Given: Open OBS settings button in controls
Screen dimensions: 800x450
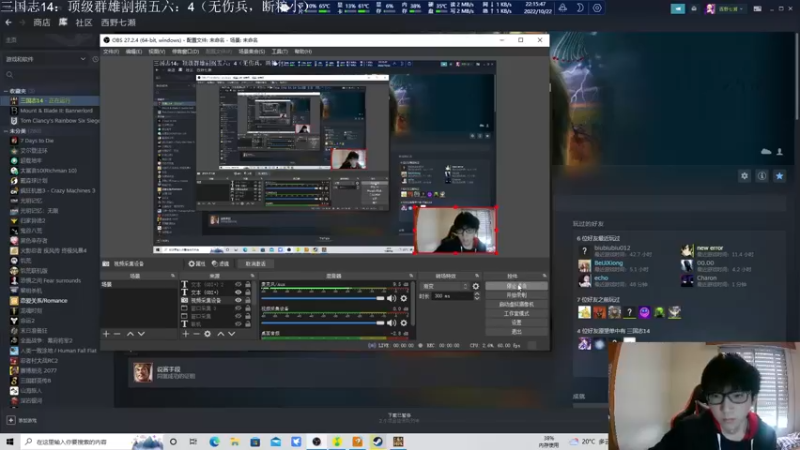Looking at the screenshot, I should click(x=516, y=322).
